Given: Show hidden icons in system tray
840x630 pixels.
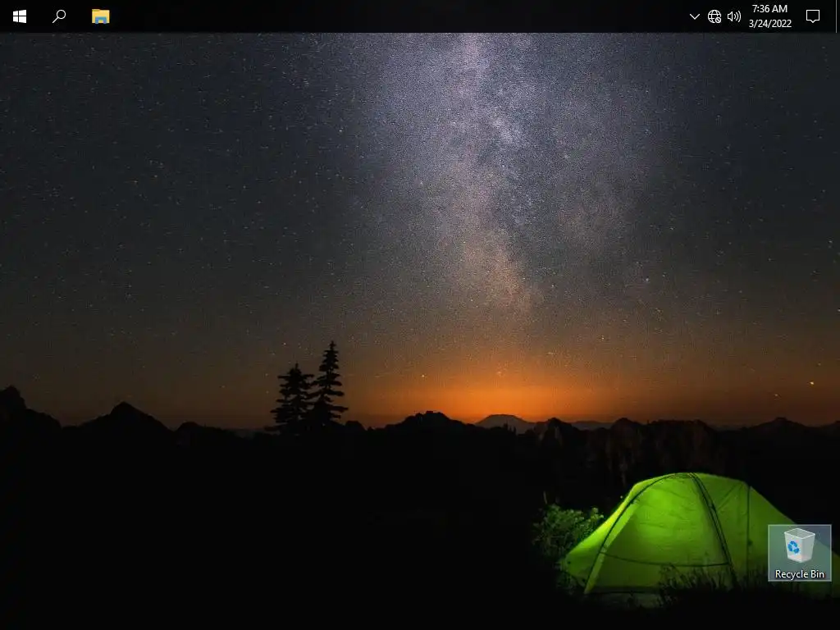Looking at the screenshot, I should 694,16.
